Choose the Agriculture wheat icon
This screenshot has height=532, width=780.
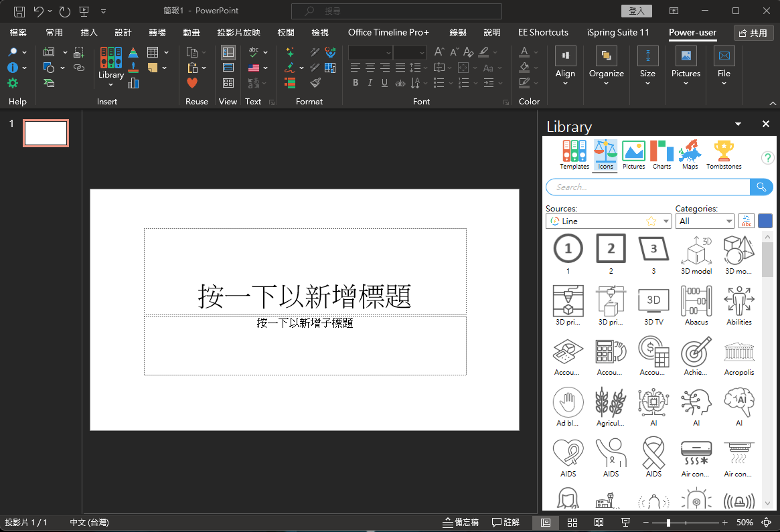[611, 407]
